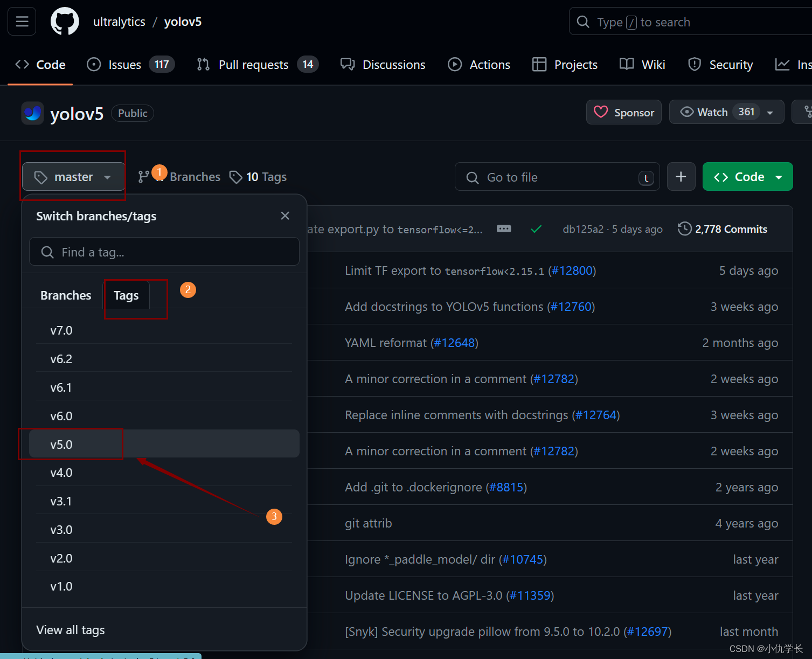Open the Discussions tab

coord(383,65)
